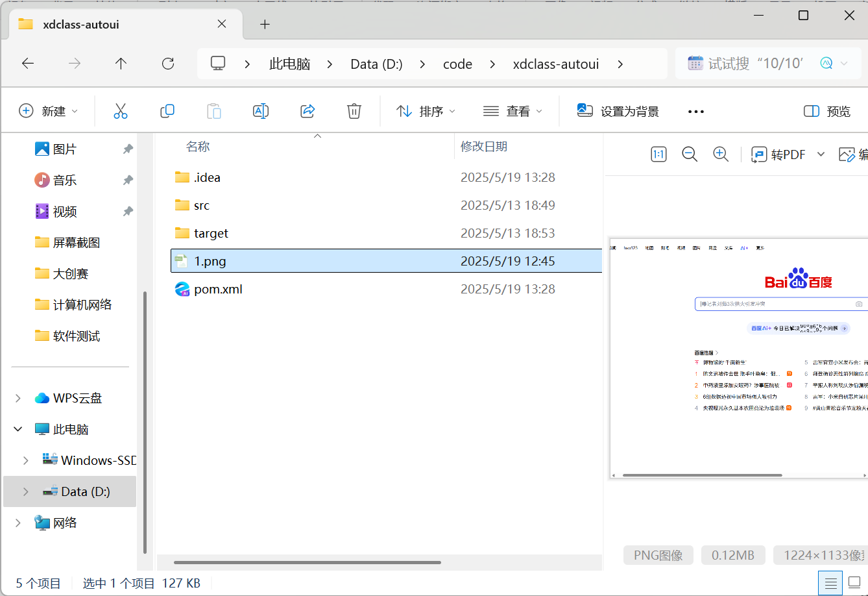Click the Baidu screenshot preview thumbnail

(x=738, y=358)
